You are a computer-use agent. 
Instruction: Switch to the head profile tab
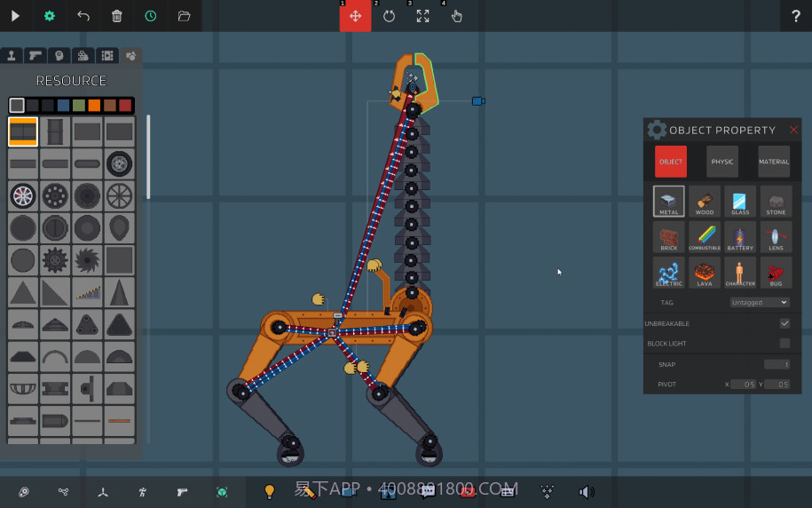(x=59, y=55)
